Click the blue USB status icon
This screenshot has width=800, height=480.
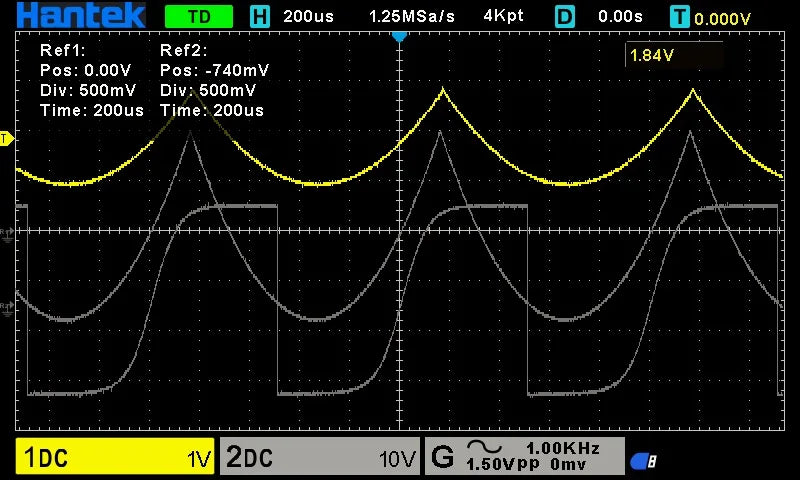point(643,461)
